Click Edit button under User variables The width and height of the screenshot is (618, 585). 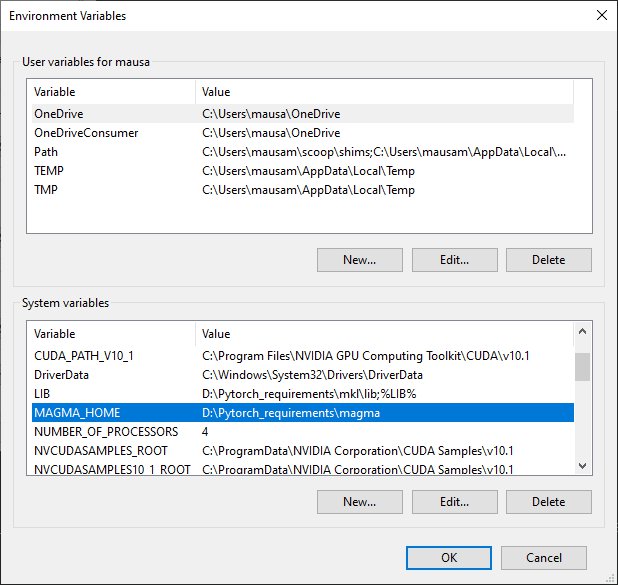coord(454,260)
